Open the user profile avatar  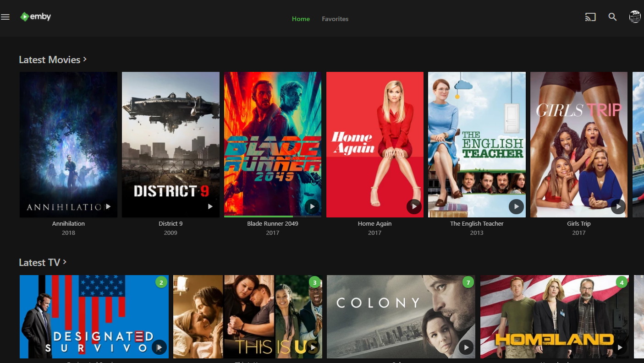(x=635, y=17)
